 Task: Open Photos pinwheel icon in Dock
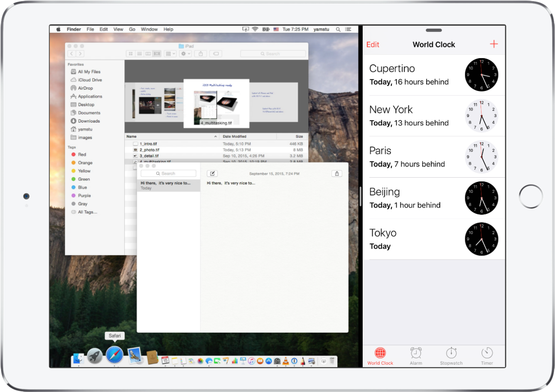pyautogui.click(x=200, y=361)
